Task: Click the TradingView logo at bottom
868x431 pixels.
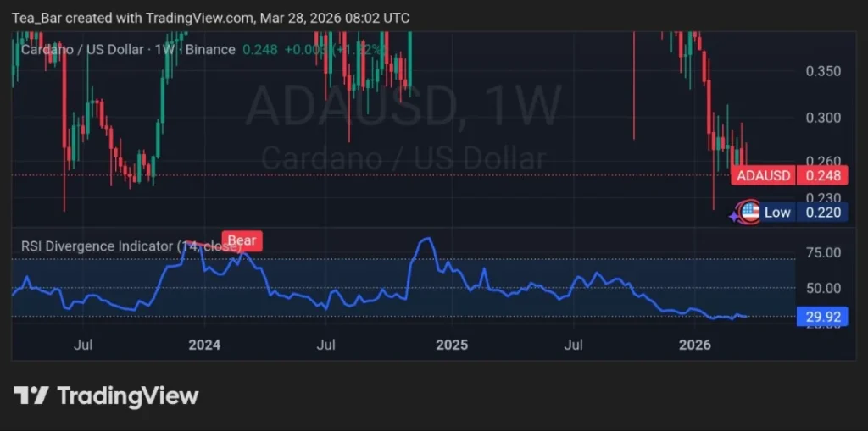Action: pyautogui.click(x=106, y=396)
